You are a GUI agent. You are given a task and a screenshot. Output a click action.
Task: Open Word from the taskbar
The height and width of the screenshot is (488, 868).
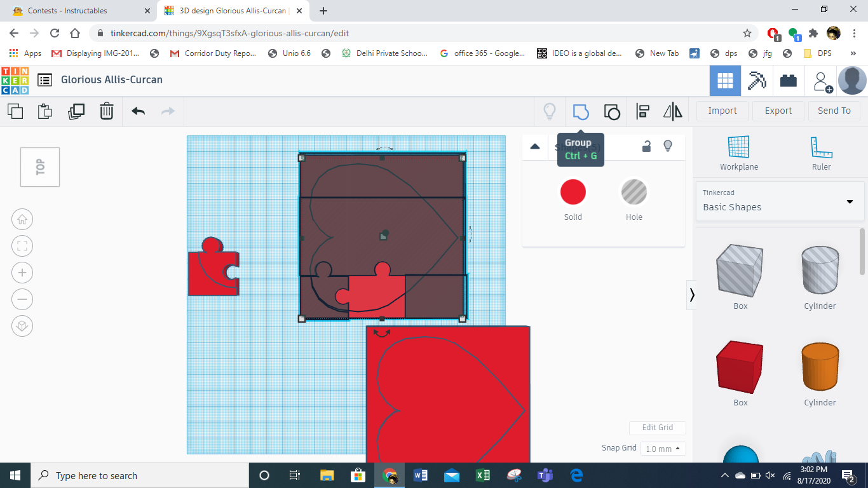pos(421,475)
